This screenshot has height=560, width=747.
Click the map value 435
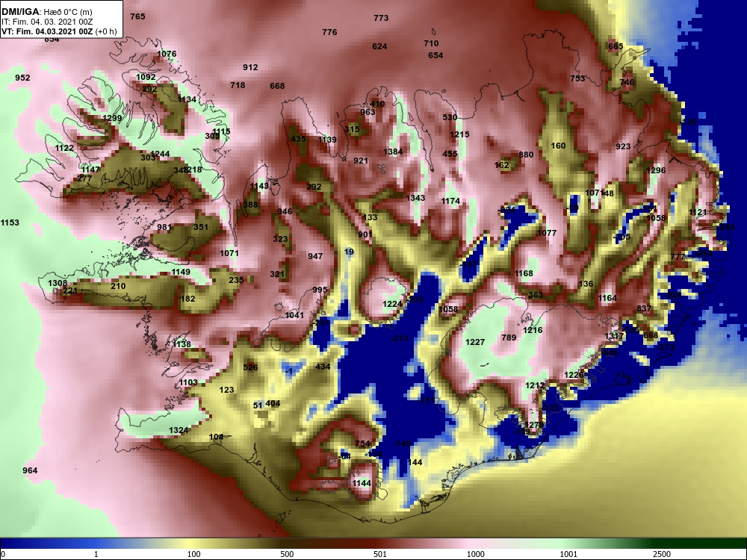point(298,139)
